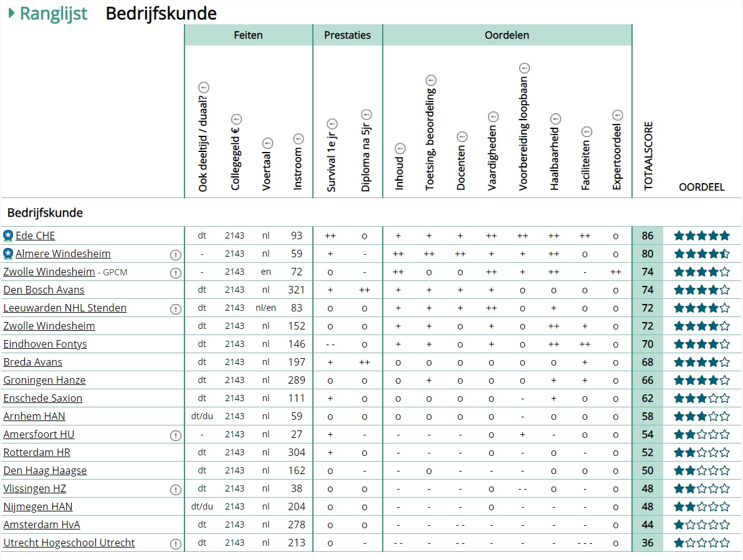Click exclamation icon in Amersfoort HU row

point(175,435)
